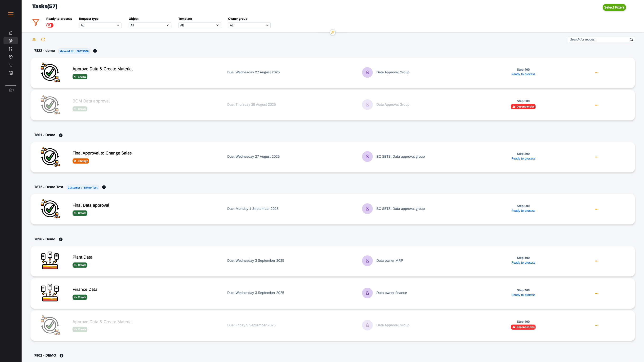The width and height of the screenshot is (644, 362).
Task: Open the Object dropdown
Action: pos(150,25)
